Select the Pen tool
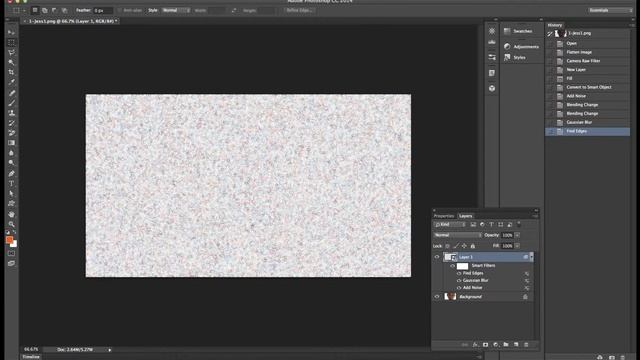The height and width of the screenshot is (360, 640). click(x=11, y=174)
